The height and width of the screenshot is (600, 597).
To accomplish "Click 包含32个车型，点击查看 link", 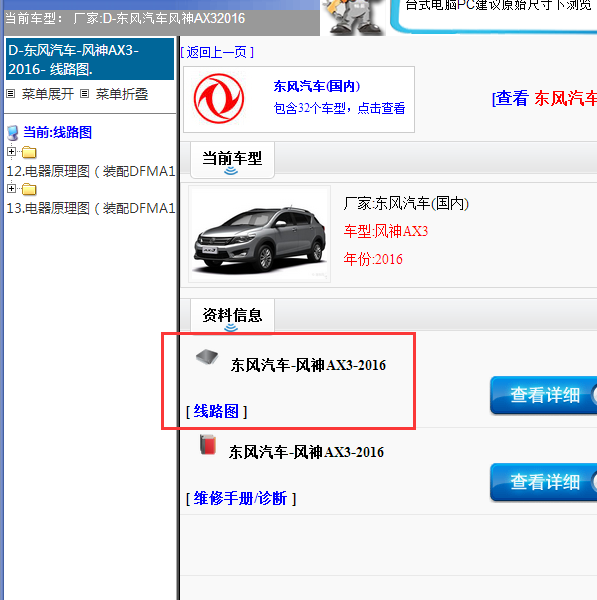I will 339,108.
